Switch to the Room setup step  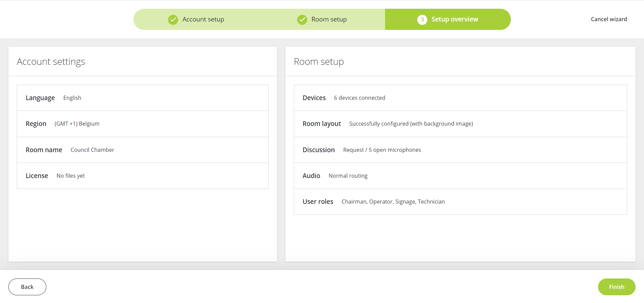click(x=329, y=19)
